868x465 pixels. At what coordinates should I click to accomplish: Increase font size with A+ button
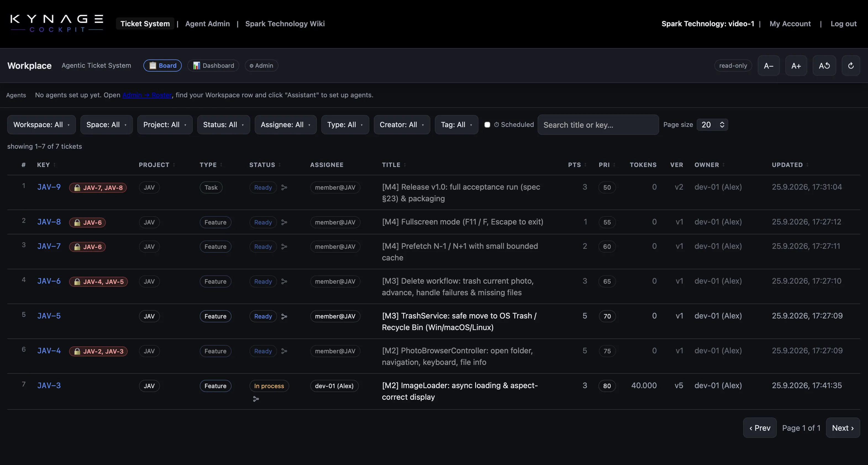pyautogui.click(x=796, y=66)
